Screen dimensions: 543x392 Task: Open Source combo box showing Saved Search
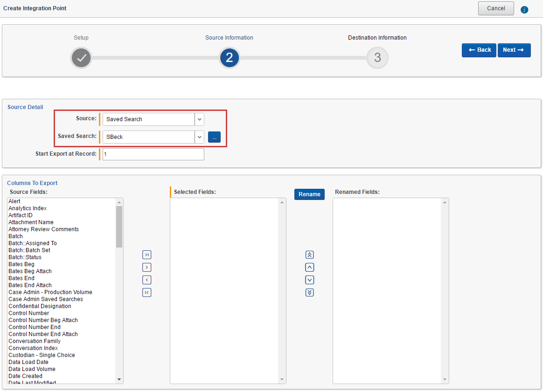pyautogui.click(x=153, y=119)
